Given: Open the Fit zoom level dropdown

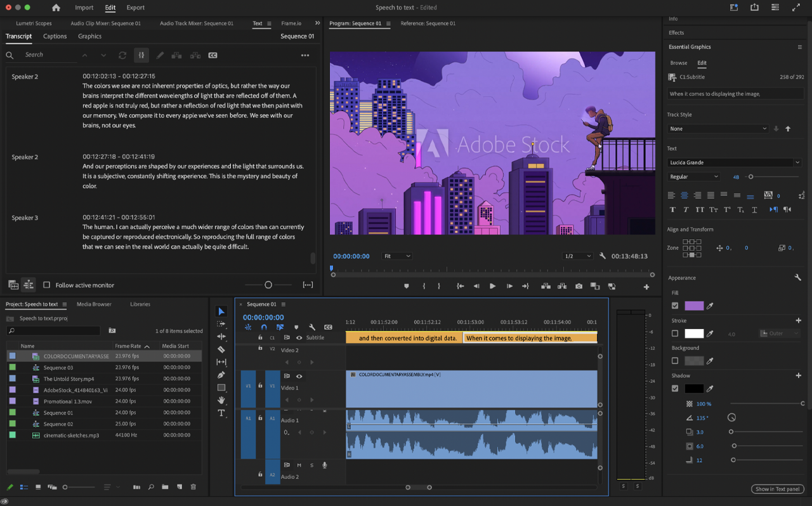Looking at the screenshot, I should pos(397,256).
